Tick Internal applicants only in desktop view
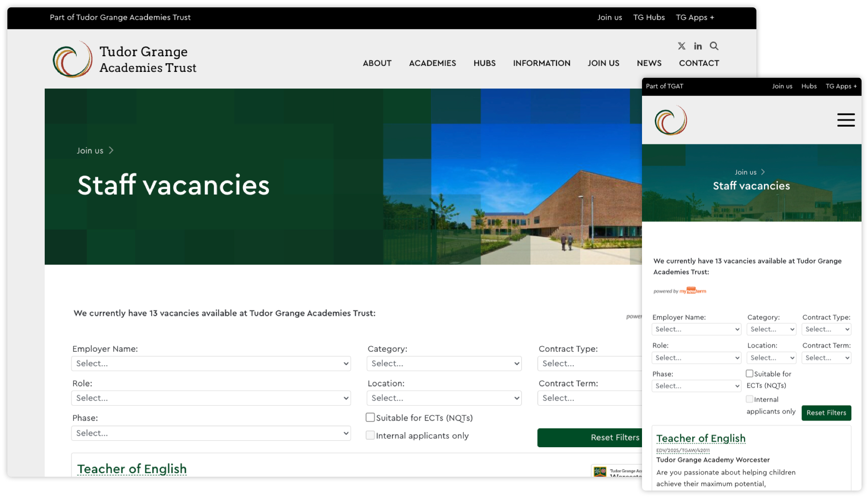This screenshot has height=497, width=868. coord(370,435)
